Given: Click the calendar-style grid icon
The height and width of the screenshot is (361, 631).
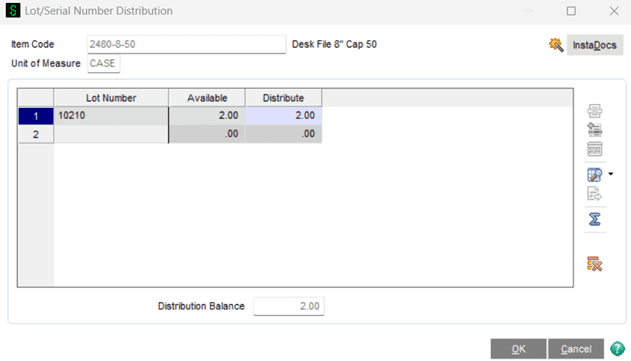Looking at the screenshot, I should [594, 149].
